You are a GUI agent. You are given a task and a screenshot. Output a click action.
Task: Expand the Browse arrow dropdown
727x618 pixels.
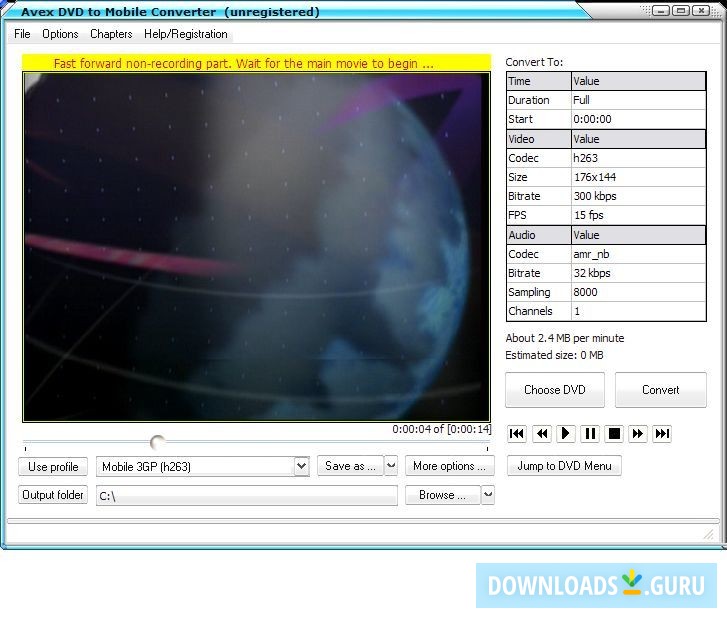point(488,495)
